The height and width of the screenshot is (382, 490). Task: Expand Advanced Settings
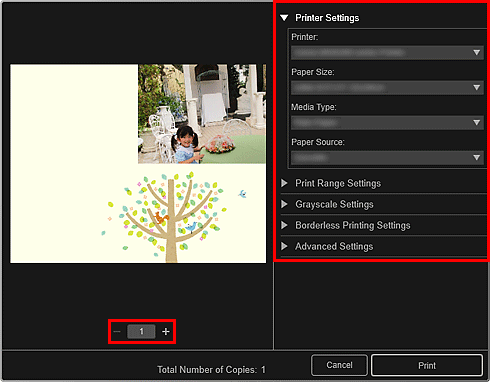pyautogui.click(x=284, y=246)
